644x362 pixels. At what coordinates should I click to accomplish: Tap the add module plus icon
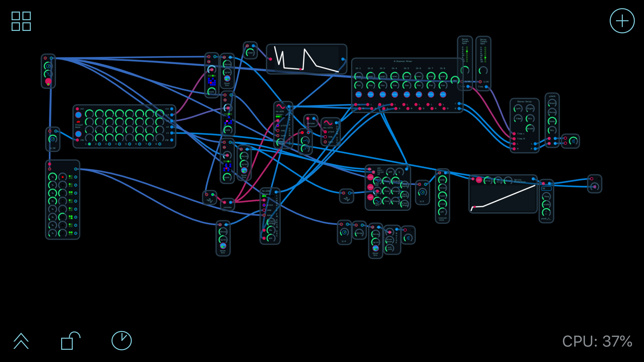[622, 21]
